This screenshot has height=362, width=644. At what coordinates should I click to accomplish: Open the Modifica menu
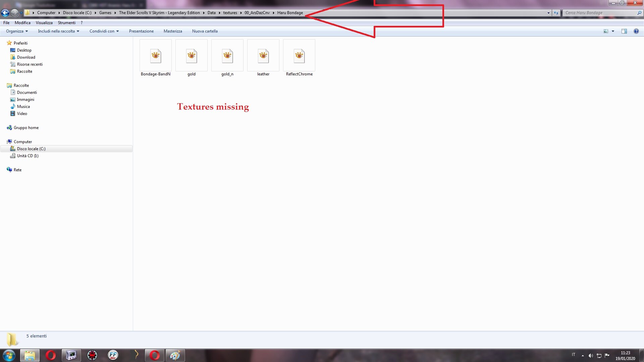point(22,23)
